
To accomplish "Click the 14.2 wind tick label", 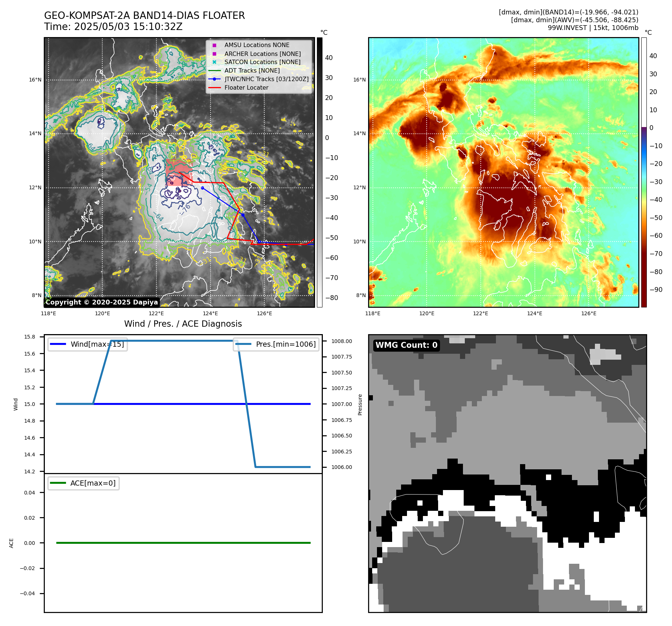I will [x=30, y=472].
